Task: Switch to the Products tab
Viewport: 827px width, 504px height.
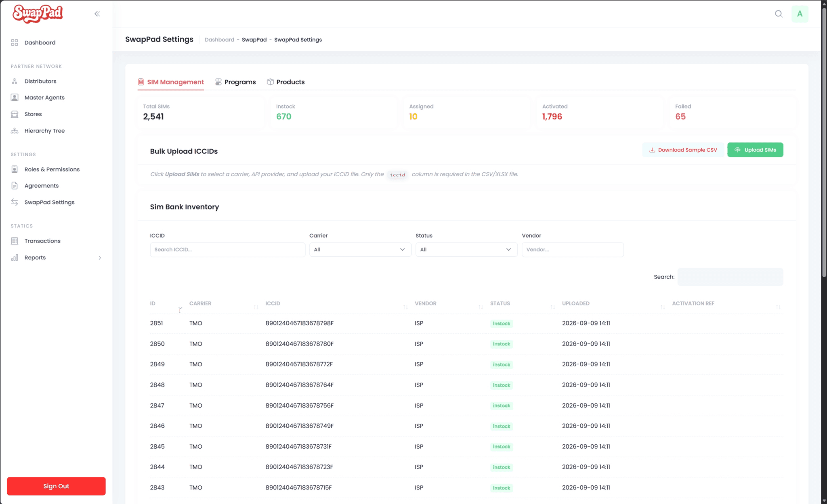Action: pyautogui.click(x=285, y=82)
